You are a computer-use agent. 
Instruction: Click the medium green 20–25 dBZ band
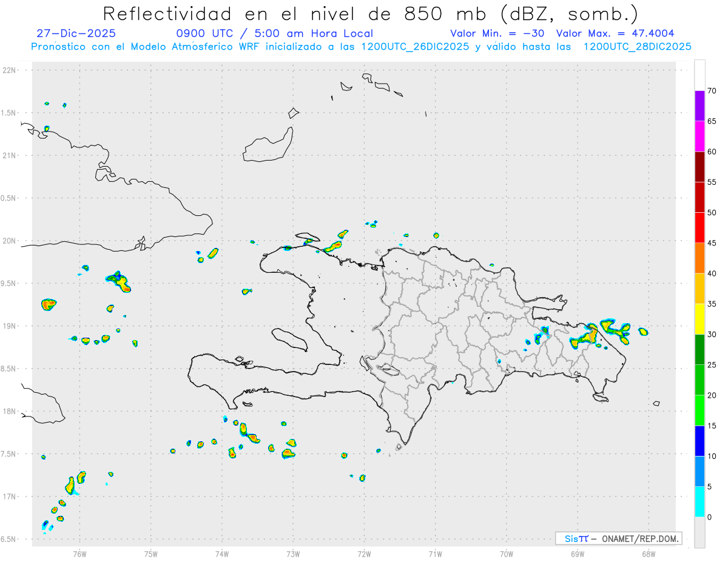coord(699,380)
